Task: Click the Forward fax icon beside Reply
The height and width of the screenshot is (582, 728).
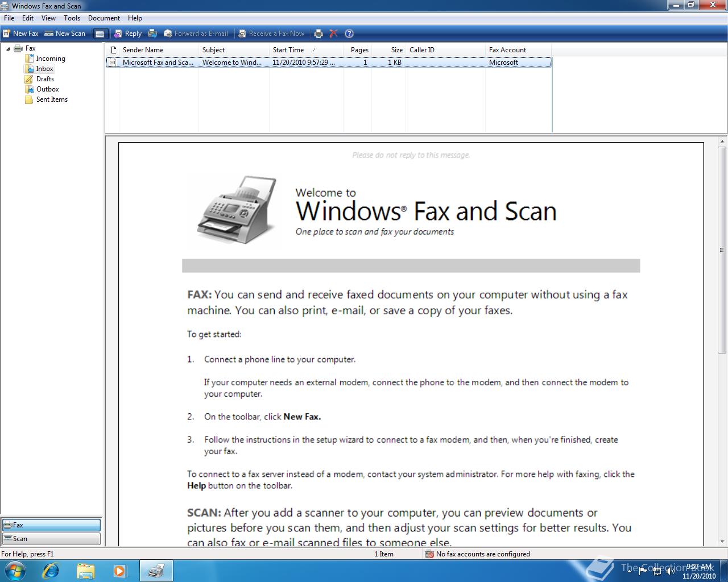Action: [152, 34]
